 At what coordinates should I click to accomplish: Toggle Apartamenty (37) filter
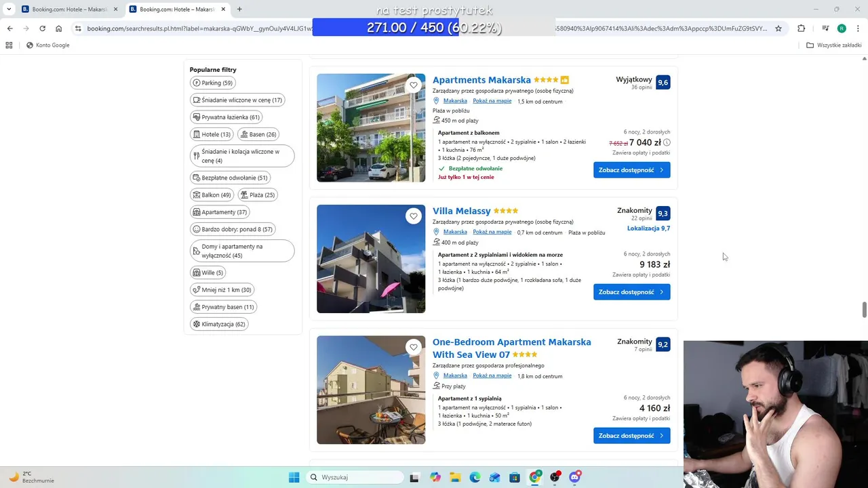pyautogui.click(x=220, y=212)
